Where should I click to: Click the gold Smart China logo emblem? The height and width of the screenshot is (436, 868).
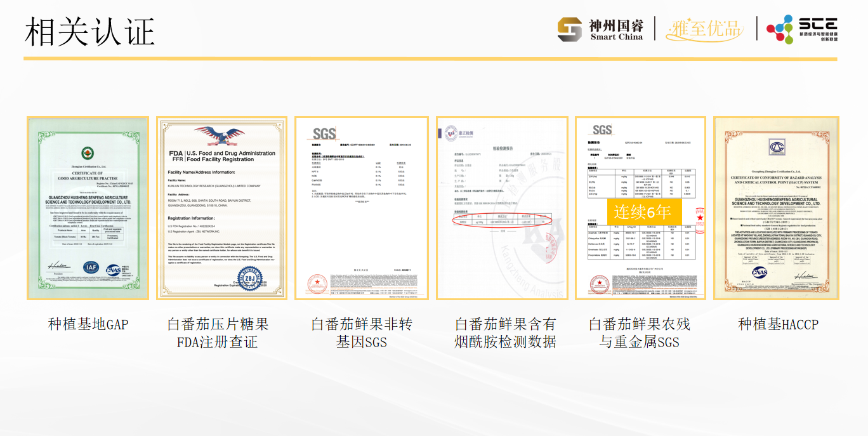569,29
